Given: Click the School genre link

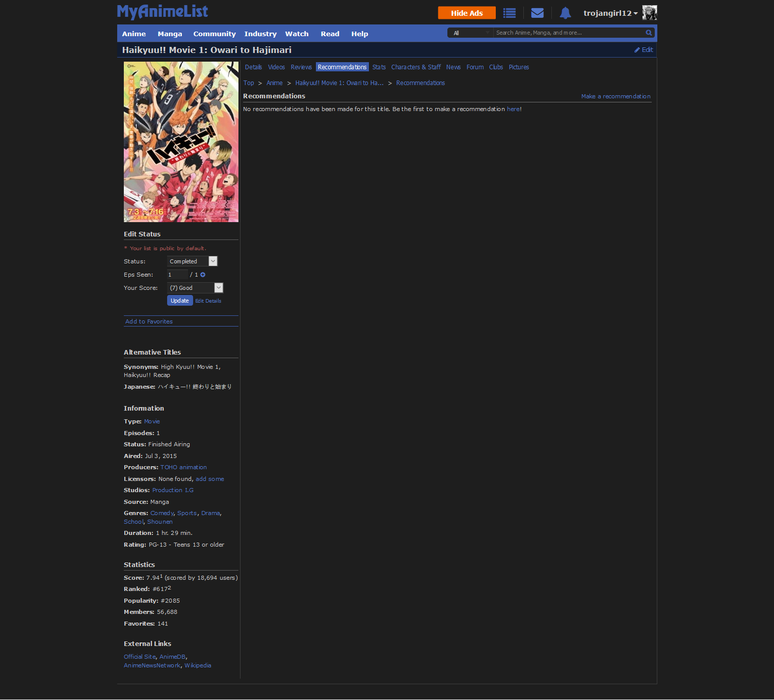Looking at the screenshot, I should coord(134,522).
